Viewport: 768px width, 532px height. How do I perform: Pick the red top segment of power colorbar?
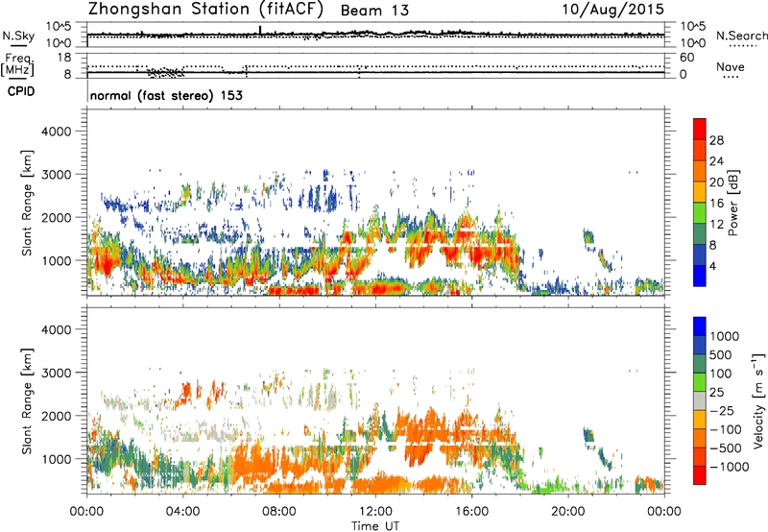[700, 129]
